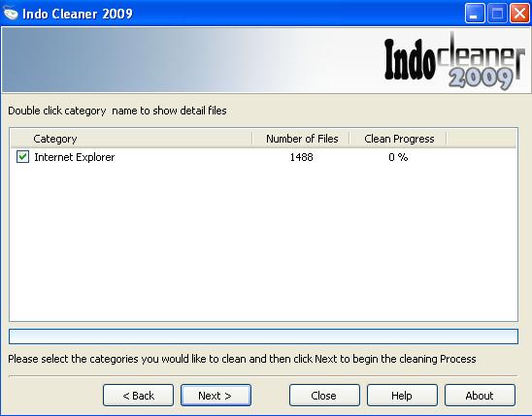Close the window with the red X
Image resolution: width=532 pixels, height=416 pixels.
[x=519, y=14]
